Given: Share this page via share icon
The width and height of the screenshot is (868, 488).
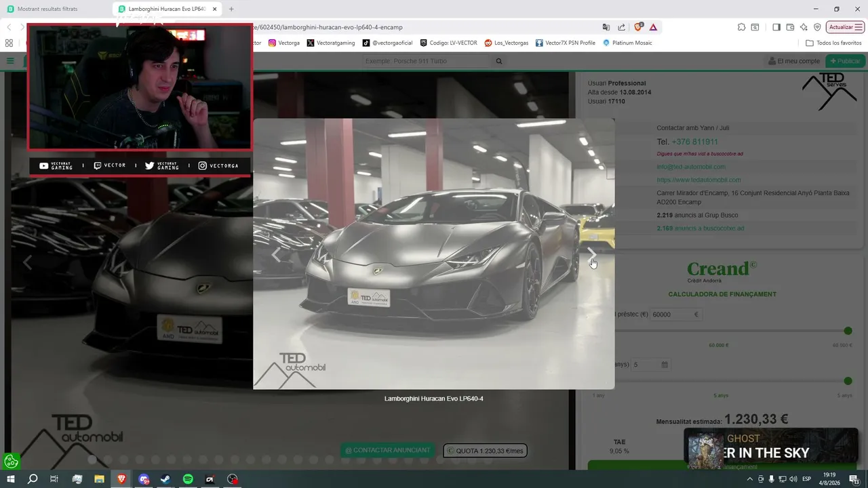Looking at the screenshot, I should [622, 27].
